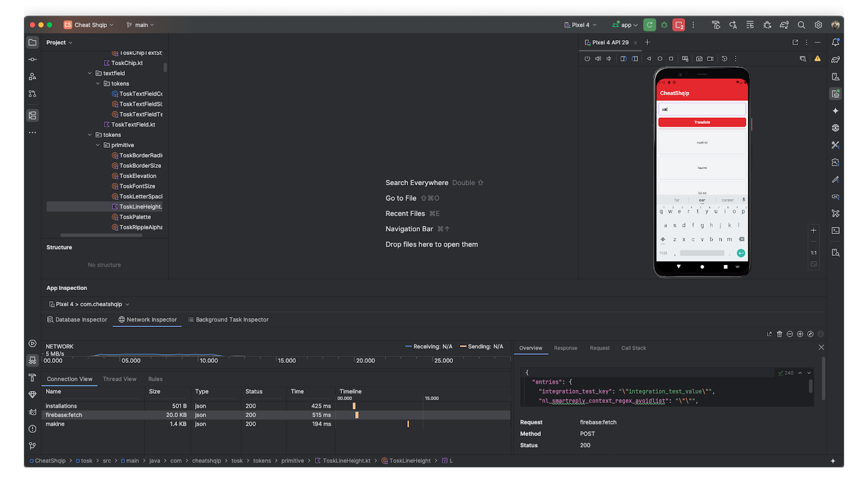The width and height of the screenshot is (868, 499).
Task: Toggle the Project tool window folder icon
Action: pos(33,42)
